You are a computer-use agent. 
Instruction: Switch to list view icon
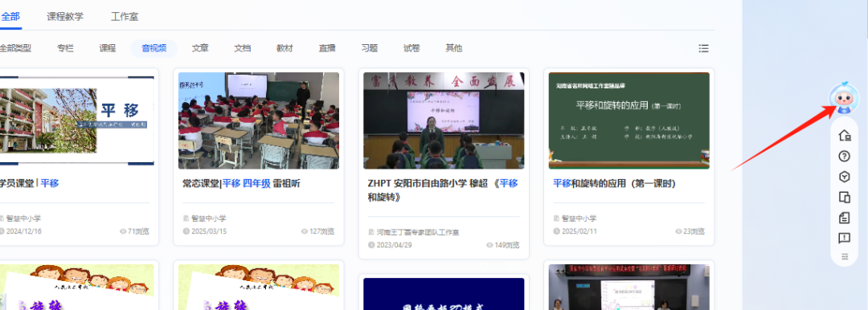pyautogui.click(x=703, y=48)
